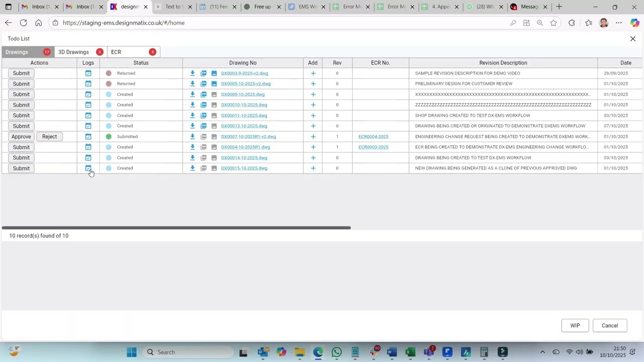Switch to the ECR tab
Screen dimensions: 644x362
(133, 52)
